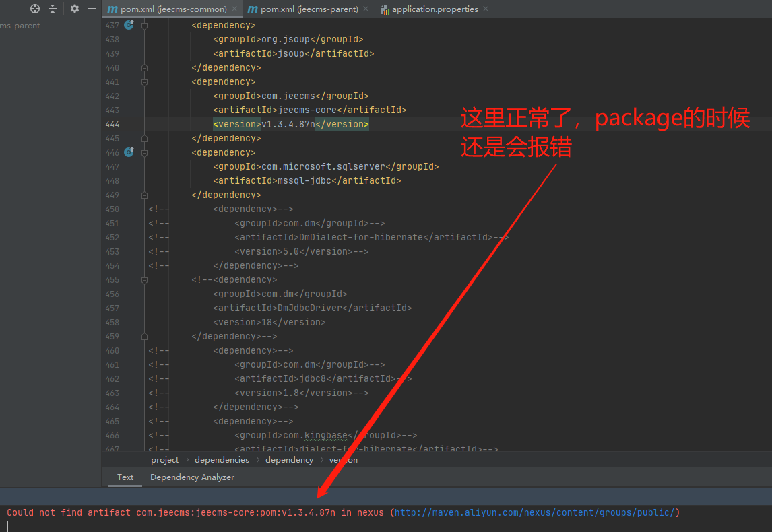Image resolution: width=772 pixels, height=532 pixels.
Task: Click line number 444 in the gutter
Action: 112,124
